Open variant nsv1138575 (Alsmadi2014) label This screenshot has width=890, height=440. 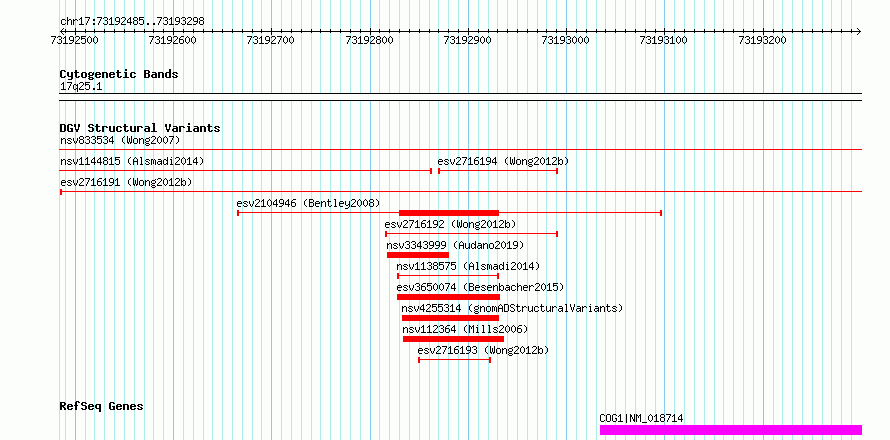pos(468,266)
